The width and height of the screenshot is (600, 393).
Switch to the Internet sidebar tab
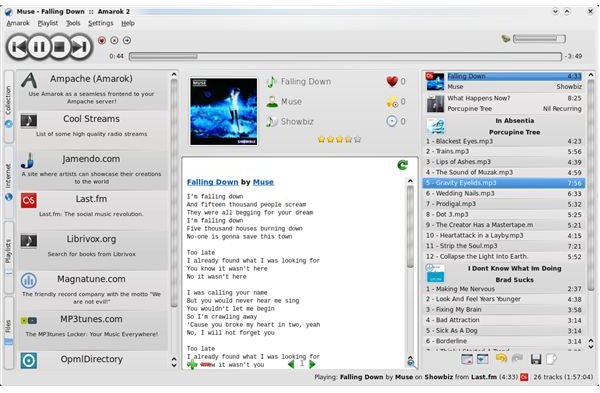click(8, 183)
